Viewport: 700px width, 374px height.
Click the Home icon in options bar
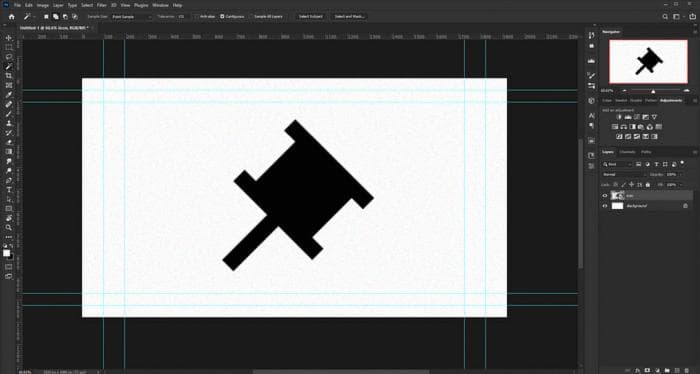[12, 17]
